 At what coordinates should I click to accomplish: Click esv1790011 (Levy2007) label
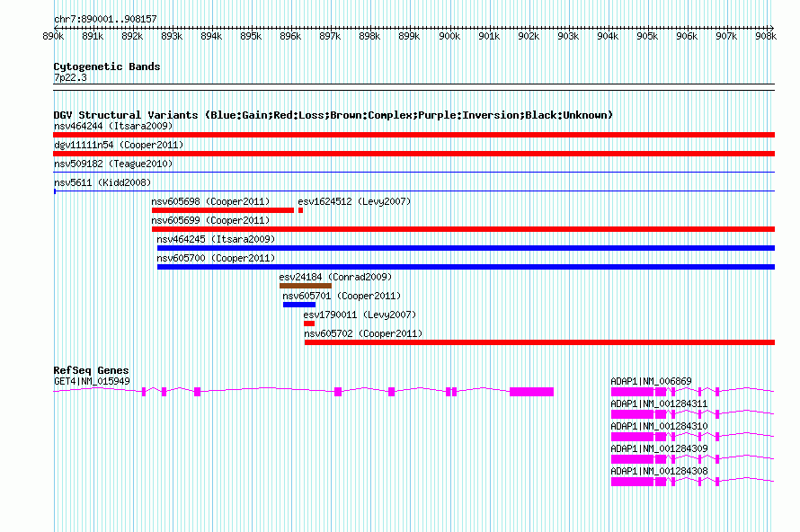coord(360,315)
